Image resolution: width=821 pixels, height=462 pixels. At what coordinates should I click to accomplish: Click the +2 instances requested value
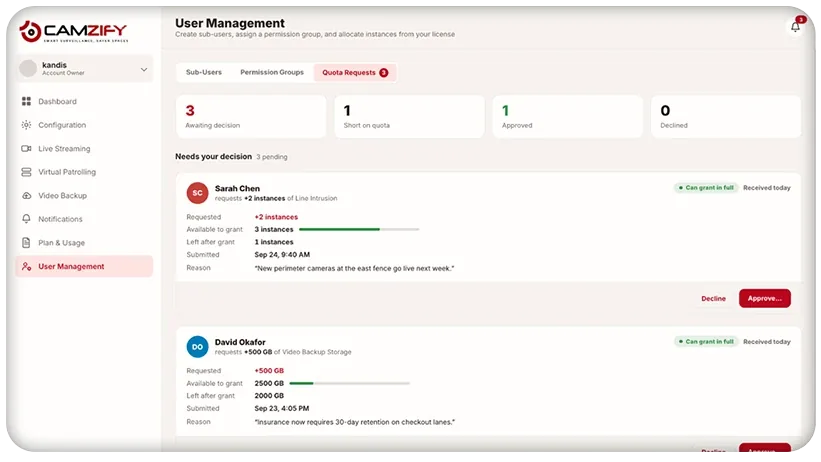[276, 217]
